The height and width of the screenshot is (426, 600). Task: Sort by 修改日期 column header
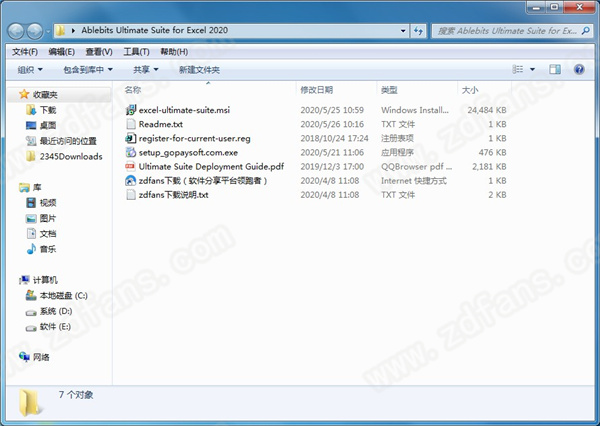coord(316,90)
